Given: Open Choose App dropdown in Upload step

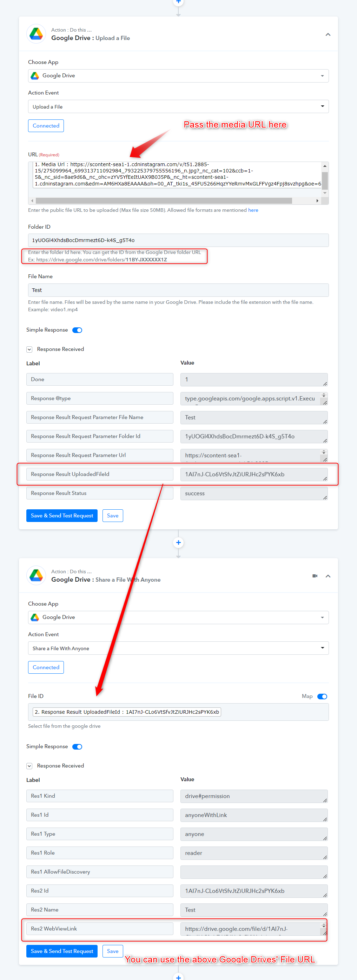Looking at the screenshot, I should tap(178, 76).
